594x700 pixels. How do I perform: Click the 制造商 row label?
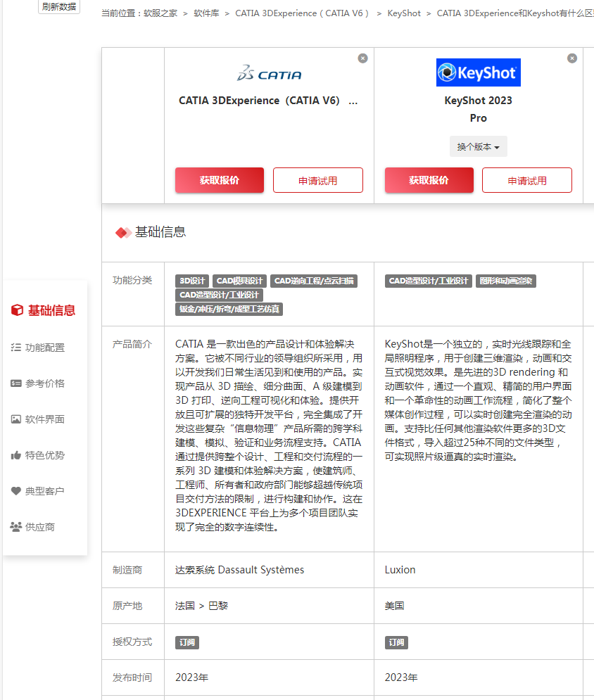(x=127, y=570)
